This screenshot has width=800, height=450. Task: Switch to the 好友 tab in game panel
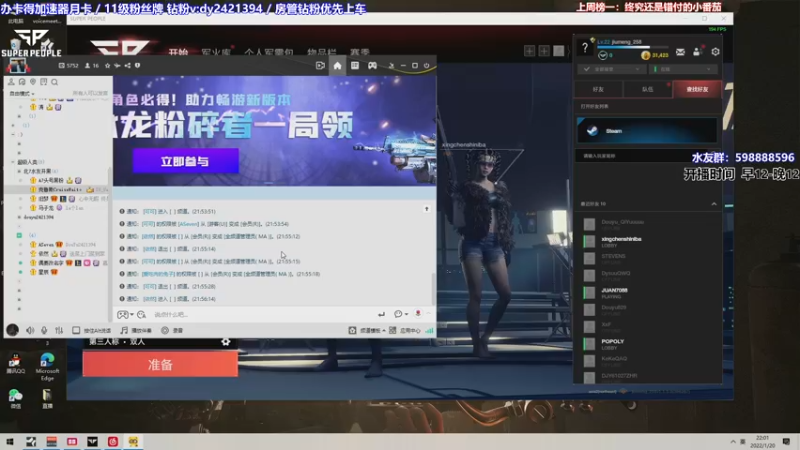598,89
